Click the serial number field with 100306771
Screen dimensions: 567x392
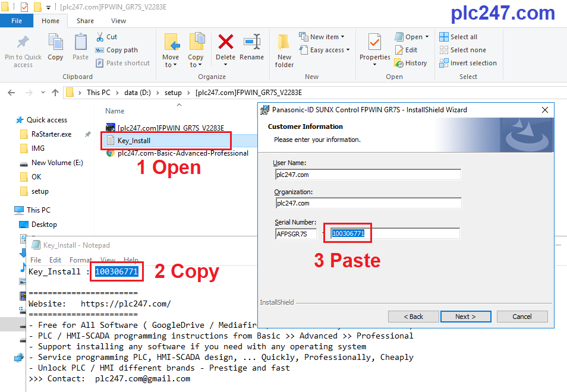(x=395, y=233)
